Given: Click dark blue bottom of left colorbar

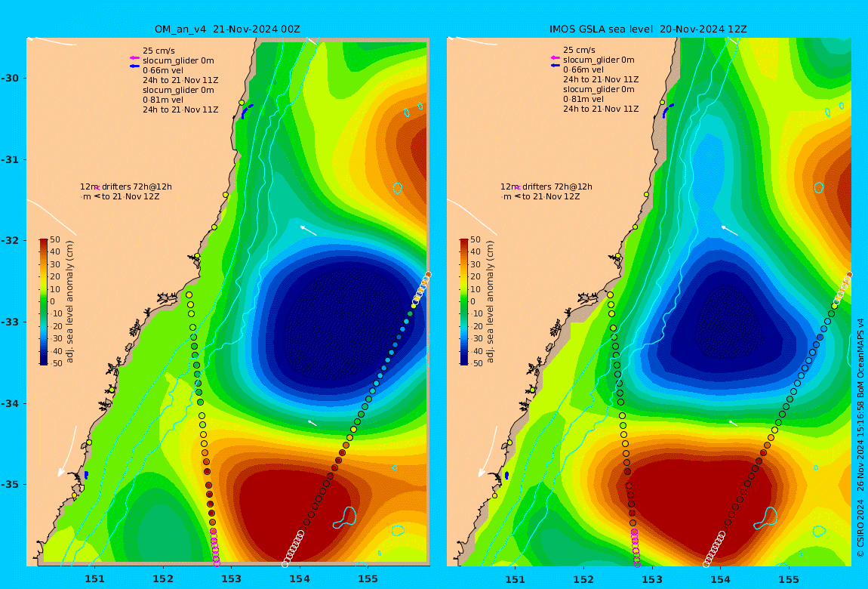Looking at the screenshot, I should point(43,361).
